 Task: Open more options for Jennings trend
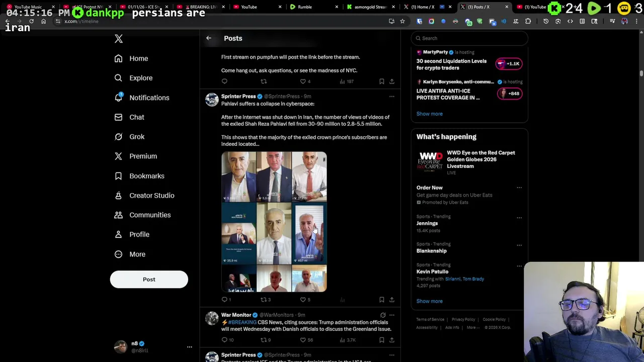[519, 218]
